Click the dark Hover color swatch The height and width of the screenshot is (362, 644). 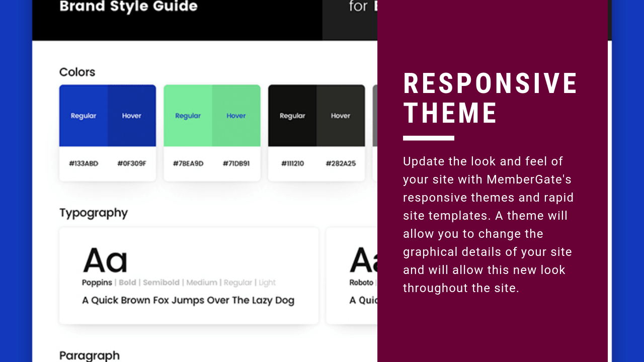click(x=341, y=116)
